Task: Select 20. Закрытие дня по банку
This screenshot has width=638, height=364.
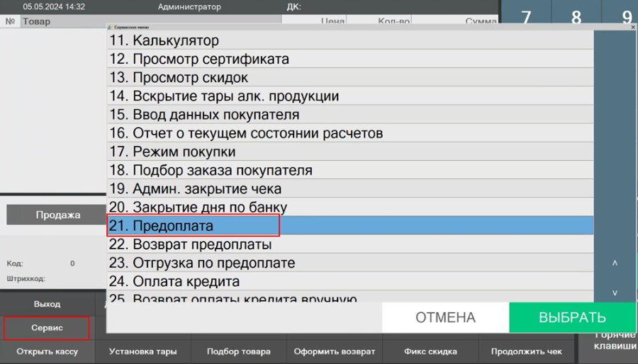Action: pos(350,207)
